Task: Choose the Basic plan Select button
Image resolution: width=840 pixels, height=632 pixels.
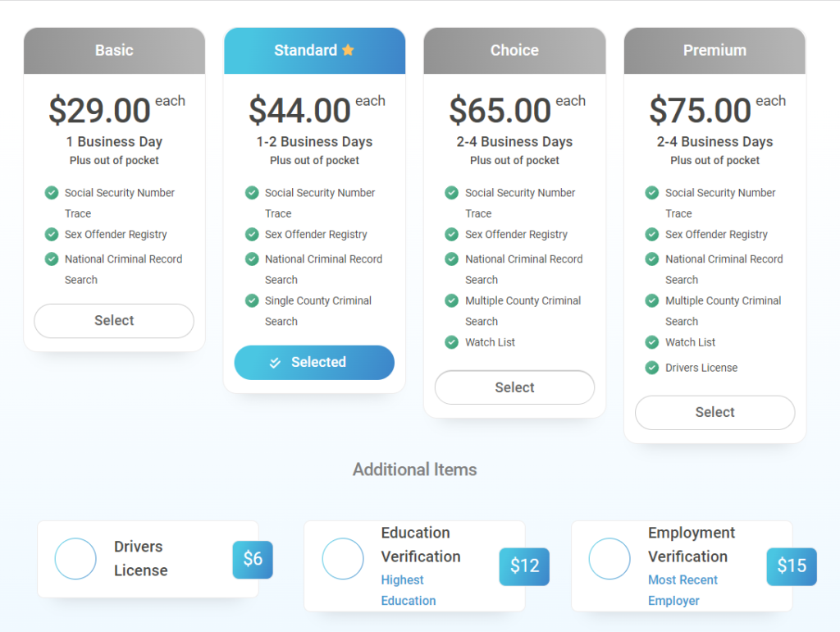Action: pyautogui.click(x=114, y=321)
